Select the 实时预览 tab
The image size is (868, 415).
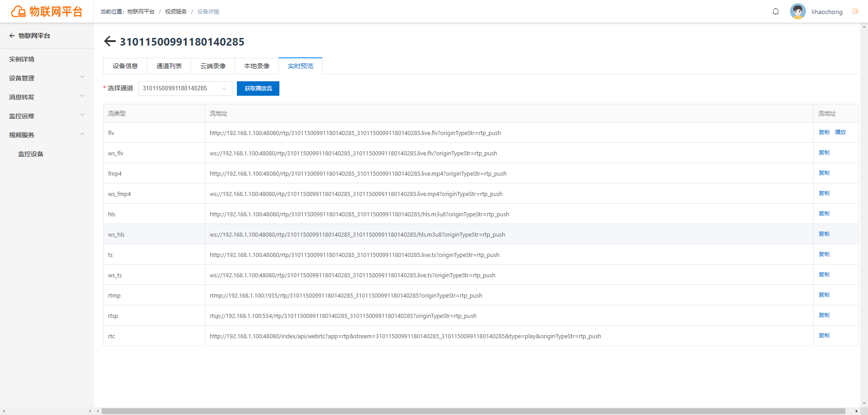301,66
